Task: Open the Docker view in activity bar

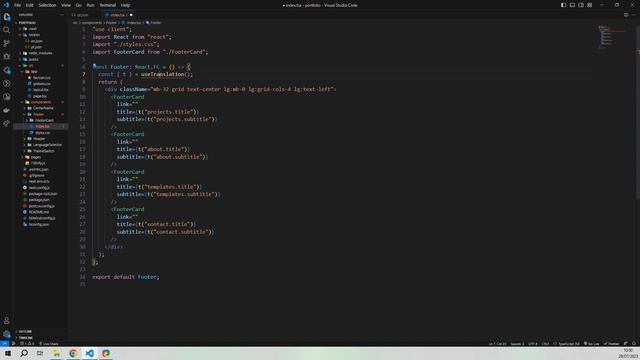Action: tap(7, 110)
